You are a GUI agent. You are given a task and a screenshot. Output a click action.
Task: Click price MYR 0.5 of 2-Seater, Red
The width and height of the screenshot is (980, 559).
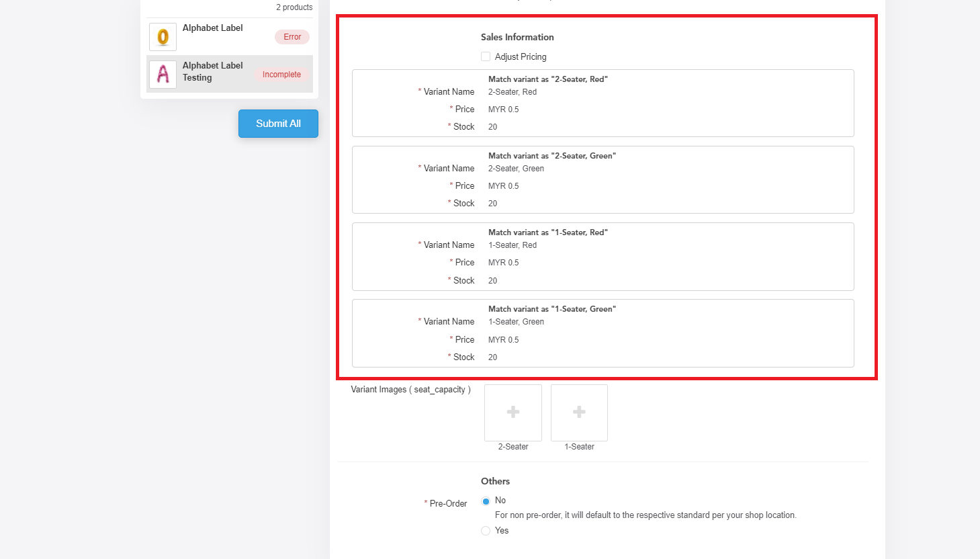tap(504, 110)
